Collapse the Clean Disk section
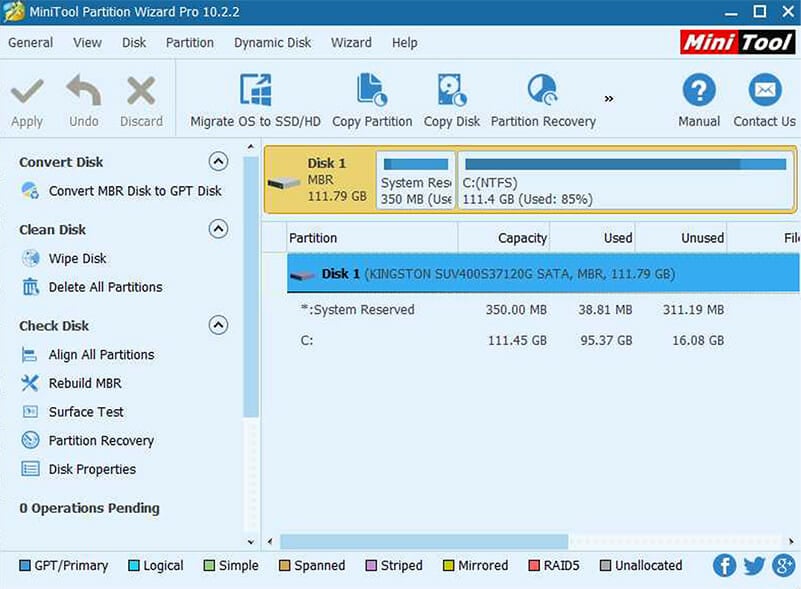The width and height of the screenshot is (801, 589). point(218,229)
